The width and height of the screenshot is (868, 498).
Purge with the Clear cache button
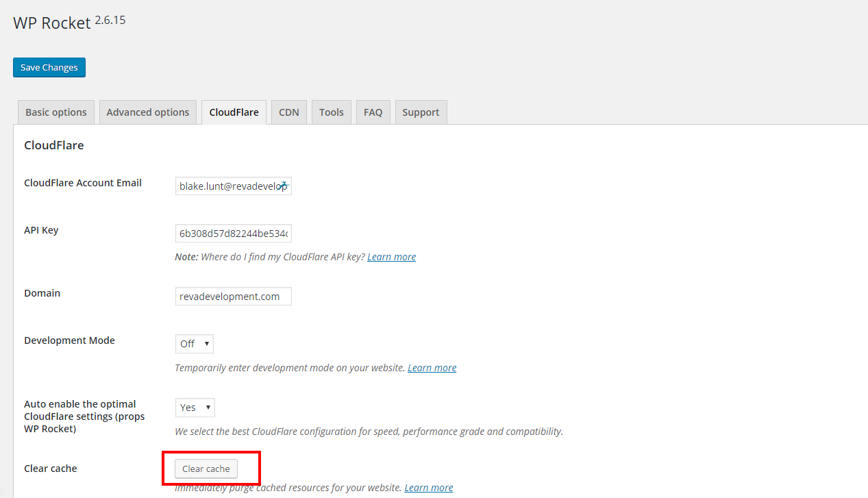coord(206,469)
